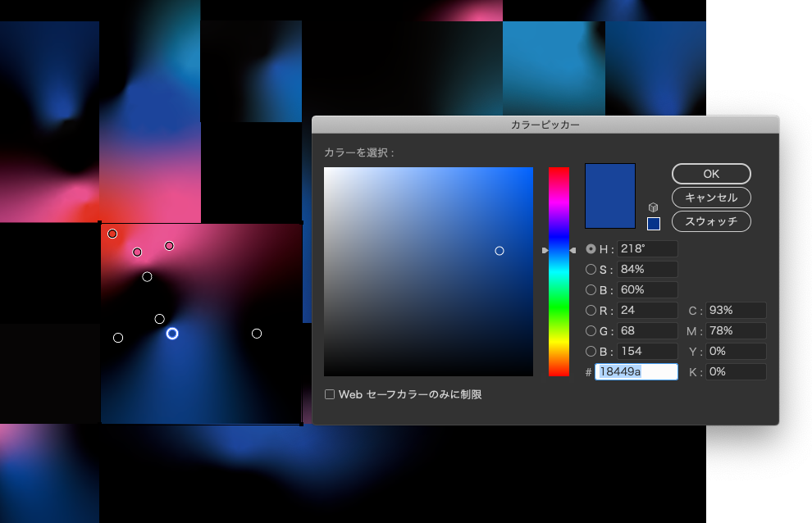Select the B blue radio button

[x=591, y=351]
